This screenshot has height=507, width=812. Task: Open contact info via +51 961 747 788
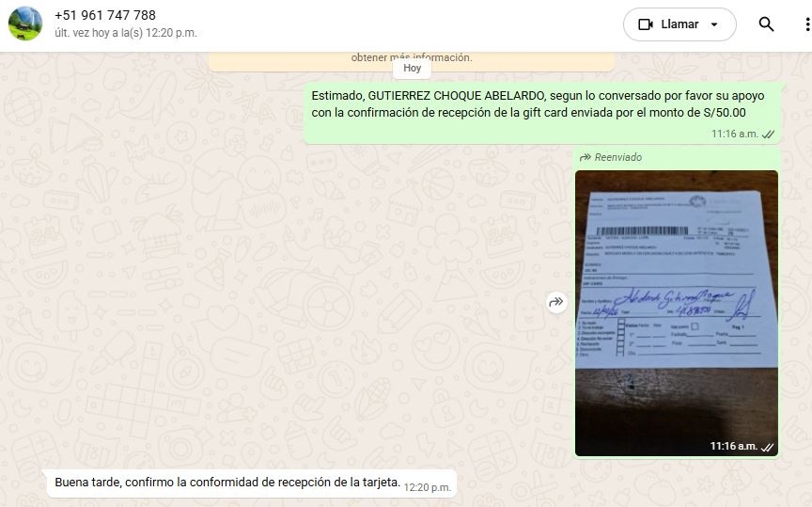(105, 15)
